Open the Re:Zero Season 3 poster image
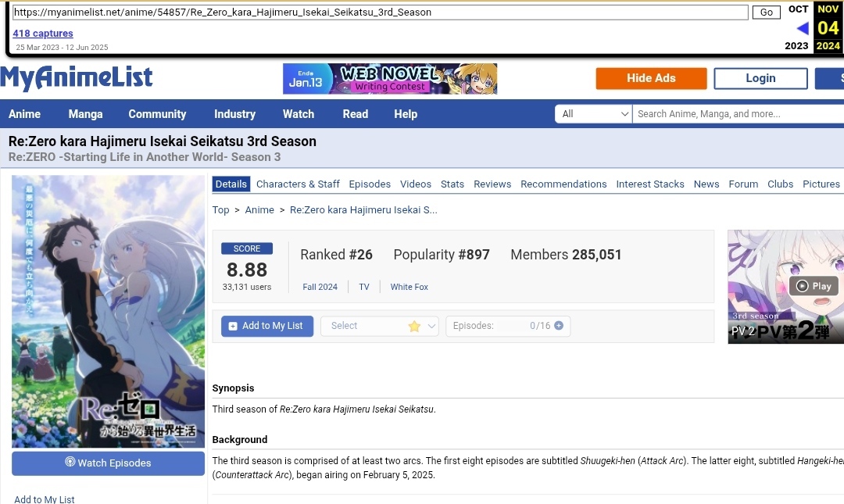 pos(108,311)
